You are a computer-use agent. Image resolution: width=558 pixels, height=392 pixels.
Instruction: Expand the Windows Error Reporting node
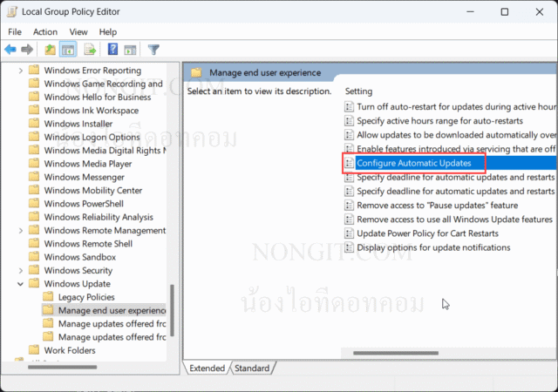pos(21,71)
